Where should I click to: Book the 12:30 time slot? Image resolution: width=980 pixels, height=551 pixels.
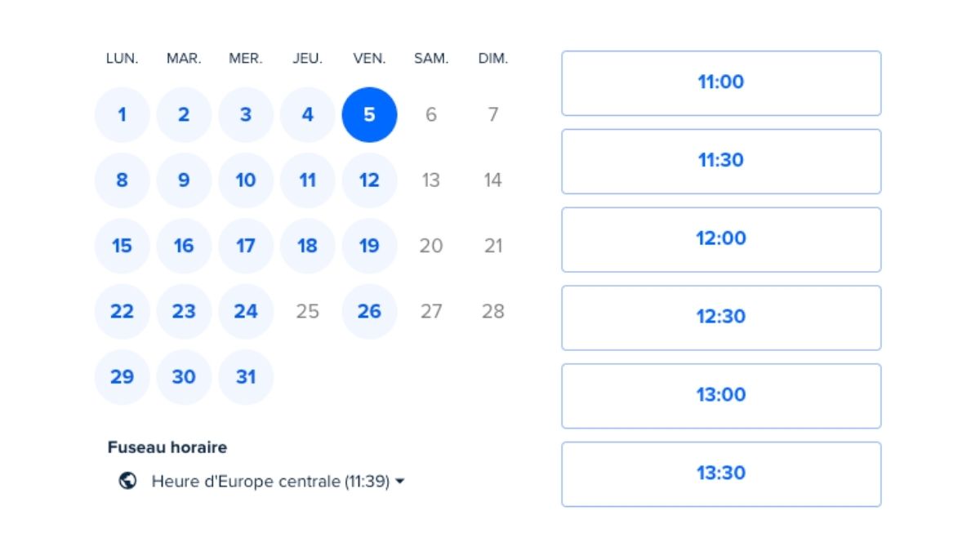pos(721,318)
